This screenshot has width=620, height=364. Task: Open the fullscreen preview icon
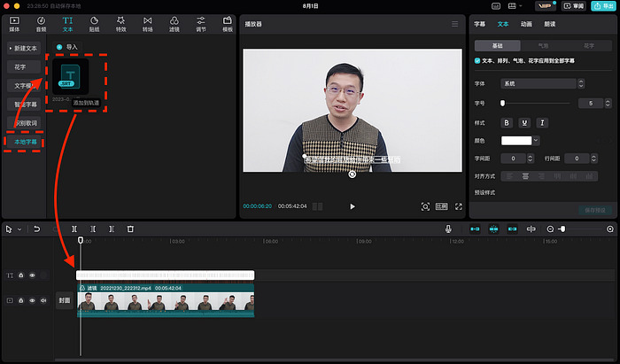pos(458,206)
